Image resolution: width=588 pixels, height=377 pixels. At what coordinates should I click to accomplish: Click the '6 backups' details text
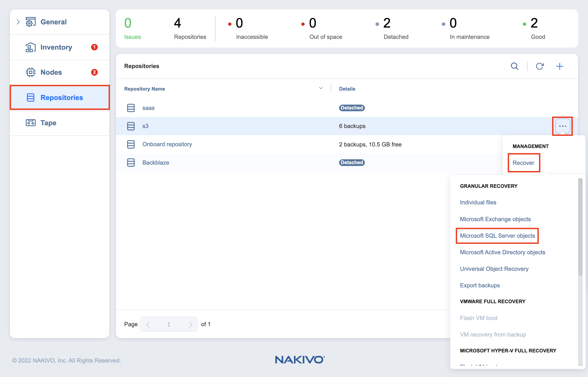pos(352,126)
